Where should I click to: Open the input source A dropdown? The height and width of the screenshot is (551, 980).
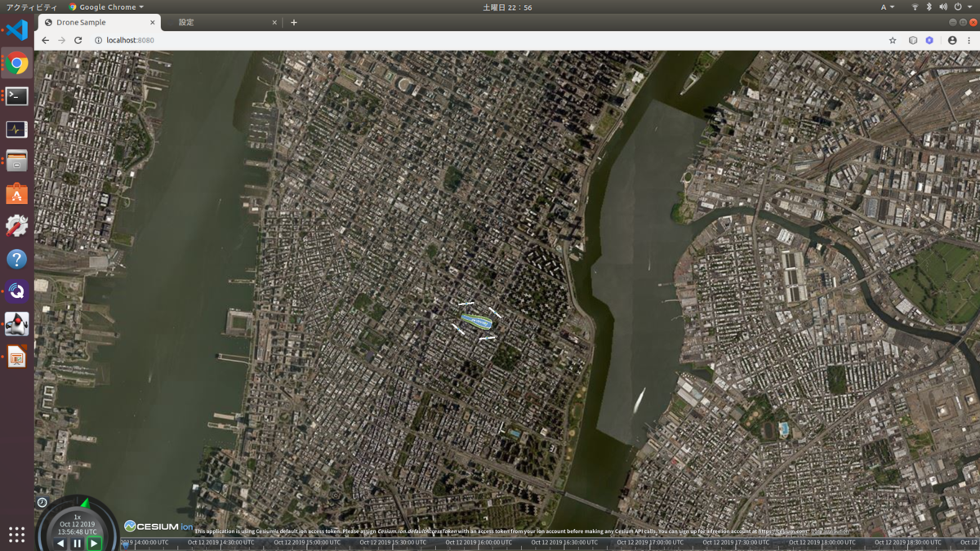[887, 7]
